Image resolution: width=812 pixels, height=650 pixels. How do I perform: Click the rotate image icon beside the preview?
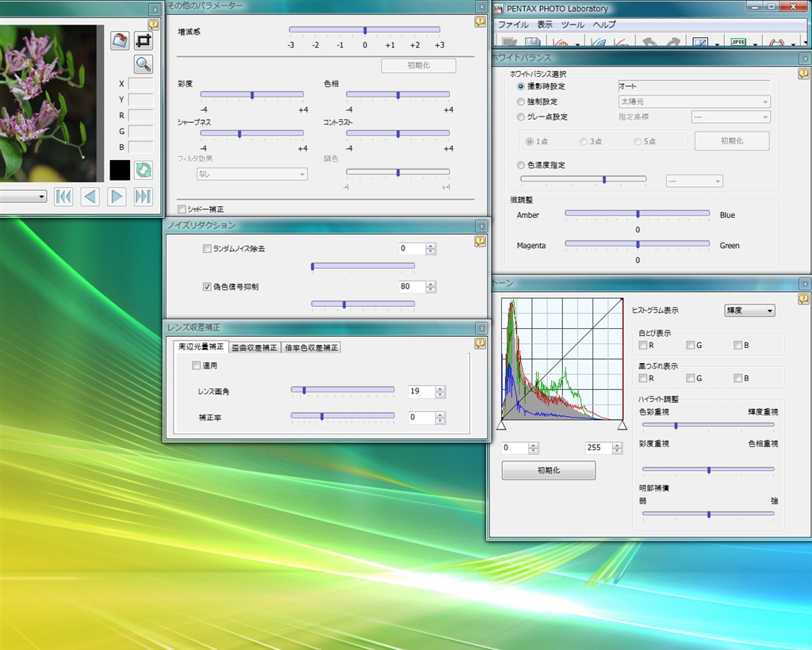(120, 40)
